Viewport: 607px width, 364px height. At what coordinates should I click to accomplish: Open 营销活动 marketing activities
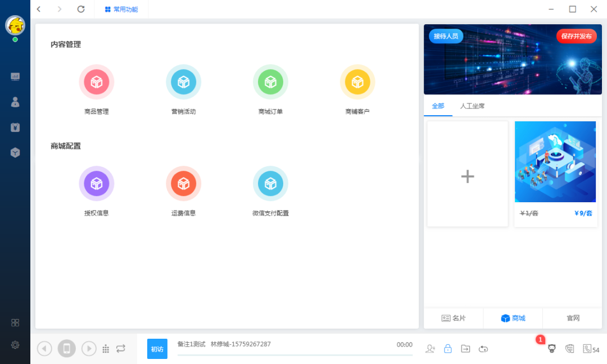[x=183, y=83]
